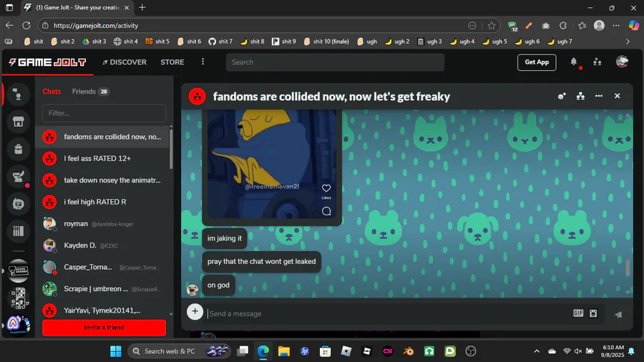Switch to the Chats tab

(x=52, y=92)
